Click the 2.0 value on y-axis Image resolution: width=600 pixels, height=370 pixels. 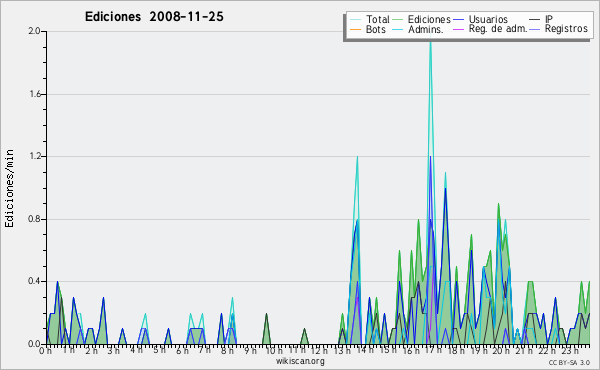[x=34, y=31]
